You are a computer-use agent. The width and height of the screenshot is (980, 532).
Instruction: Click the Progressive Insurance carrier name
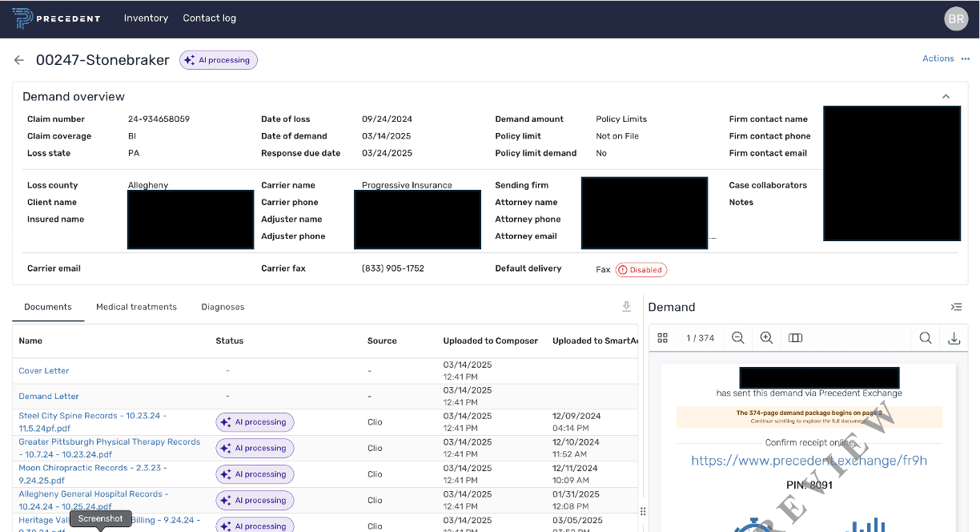point(407,185)
